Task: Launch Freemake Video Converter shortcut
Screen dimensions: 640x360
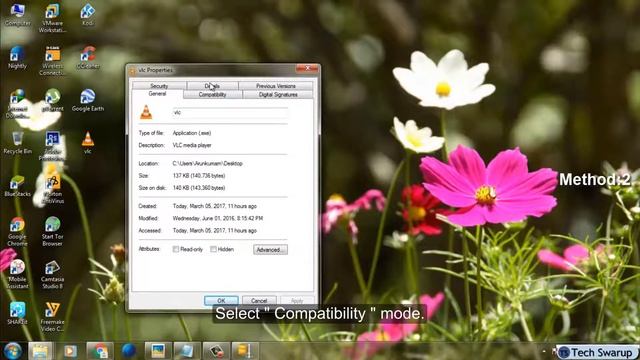Action: click(x=52, y=317)
